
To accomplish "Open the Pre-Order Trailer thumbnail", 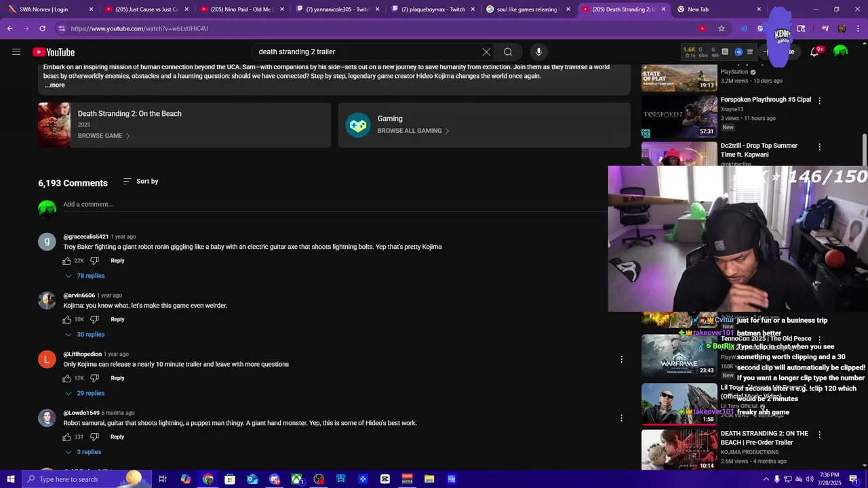I will [679, 449].
